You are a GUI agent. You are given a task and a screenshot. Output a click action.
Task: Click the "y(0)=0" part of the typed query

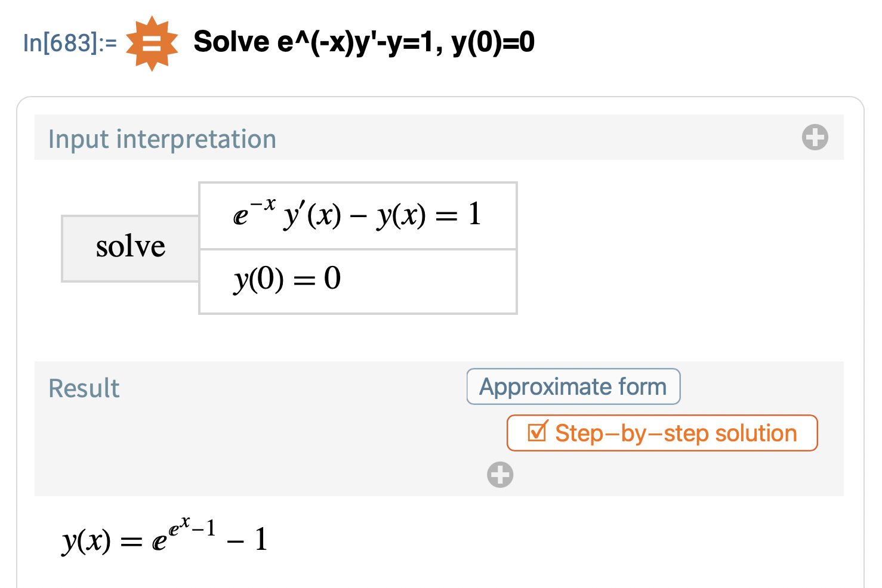[493, 42]
